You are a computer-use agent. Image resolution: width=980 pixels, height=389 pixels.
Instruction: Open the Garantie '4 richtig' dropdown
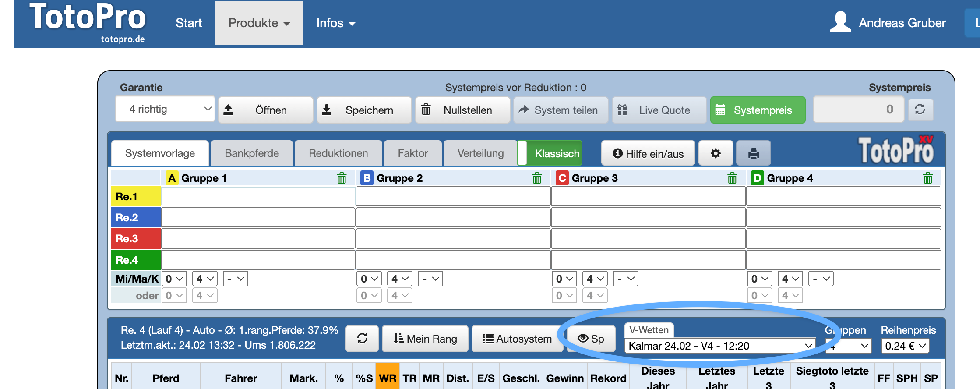tap(165, 109)
